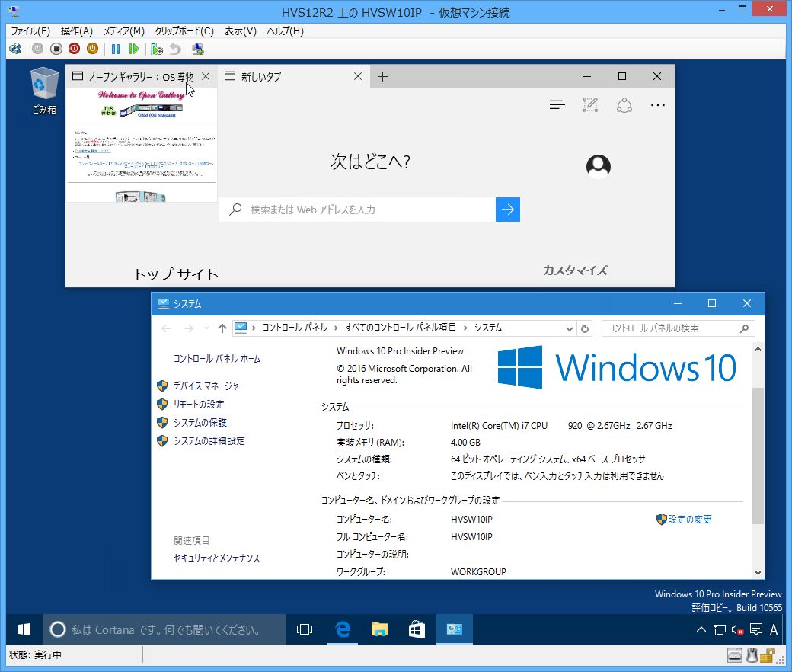Open File Explorer from the taskbar
Image resolution: width=792 pixels, height=672 pixels.
379,629
